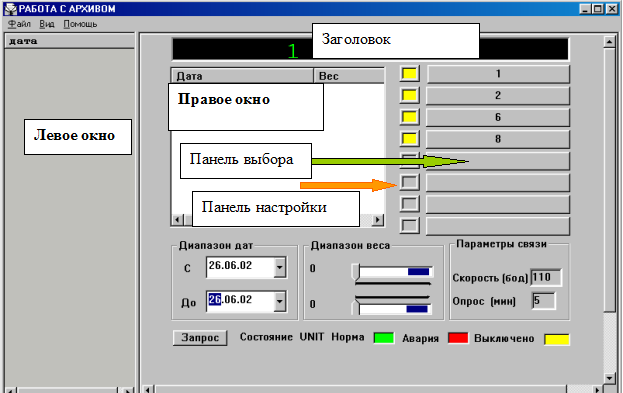The height and width of the screenshot is (393, 623).
Task: Click the right pane vertical scroll down arrow
Action: click(609, 378)
